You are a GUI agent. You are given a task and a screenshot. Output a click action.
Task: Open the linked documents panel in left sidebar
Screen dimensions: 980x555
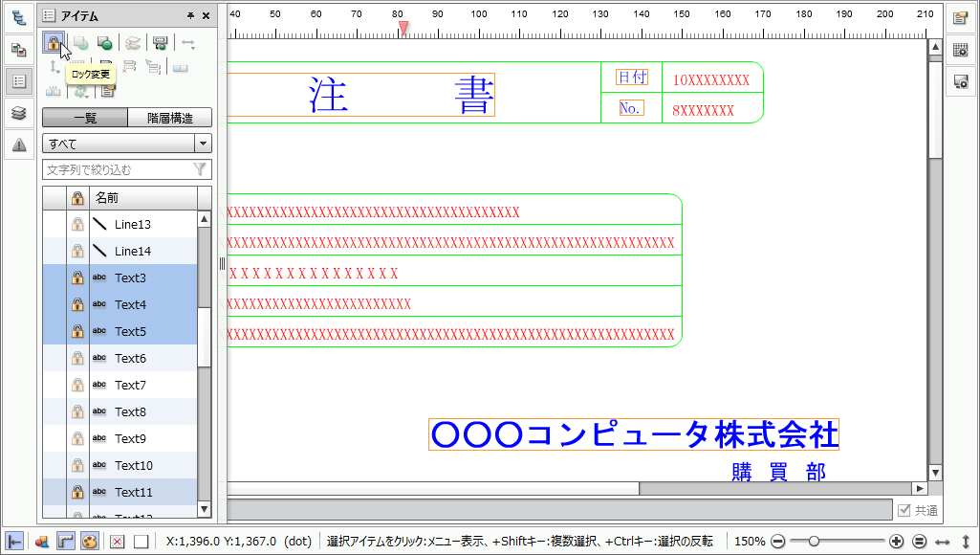tap(19, 50)
